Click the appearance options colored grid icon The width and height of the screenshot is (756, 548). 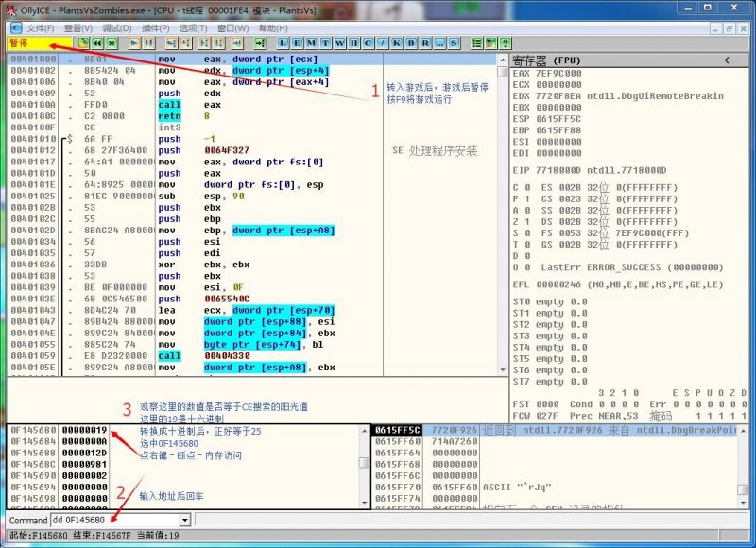[x=490, y=43]
